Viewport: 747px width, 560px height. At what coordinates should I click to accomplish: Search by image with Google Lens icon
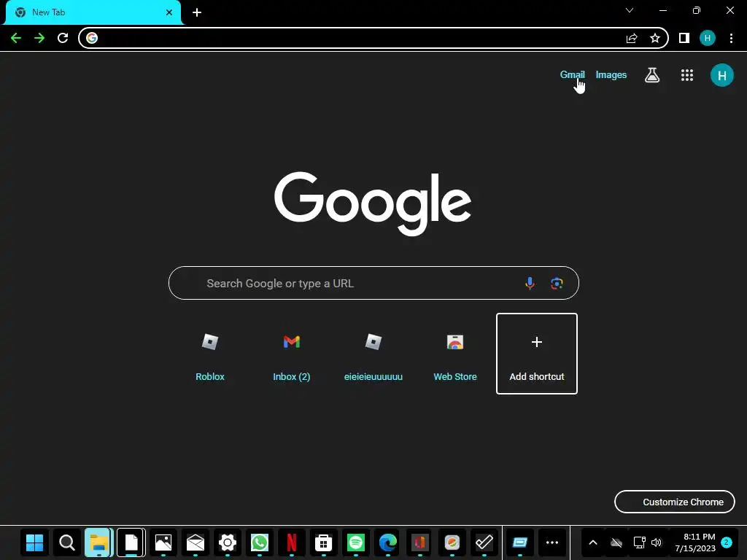click(557, 284)
